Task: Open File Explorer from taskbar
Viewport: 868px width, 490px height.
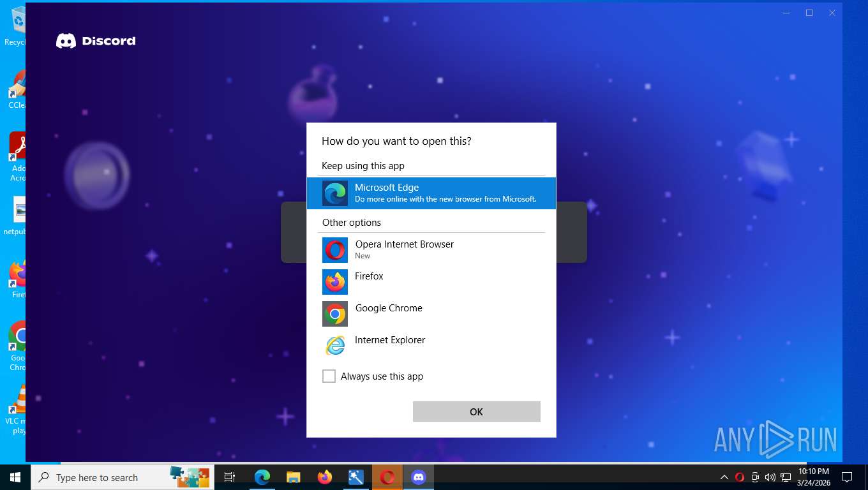Action: tap(293, 477)
